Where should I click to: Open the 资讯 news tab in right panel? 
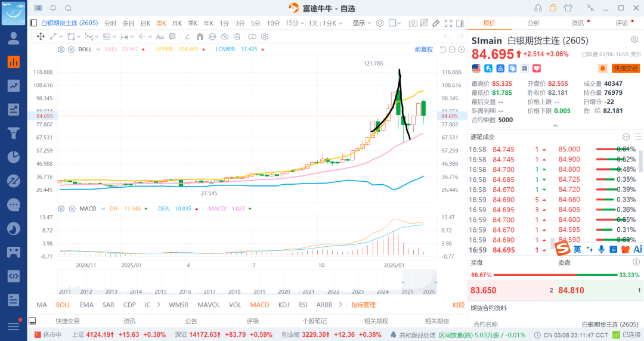pyautogui.click(x=578, y=23)
